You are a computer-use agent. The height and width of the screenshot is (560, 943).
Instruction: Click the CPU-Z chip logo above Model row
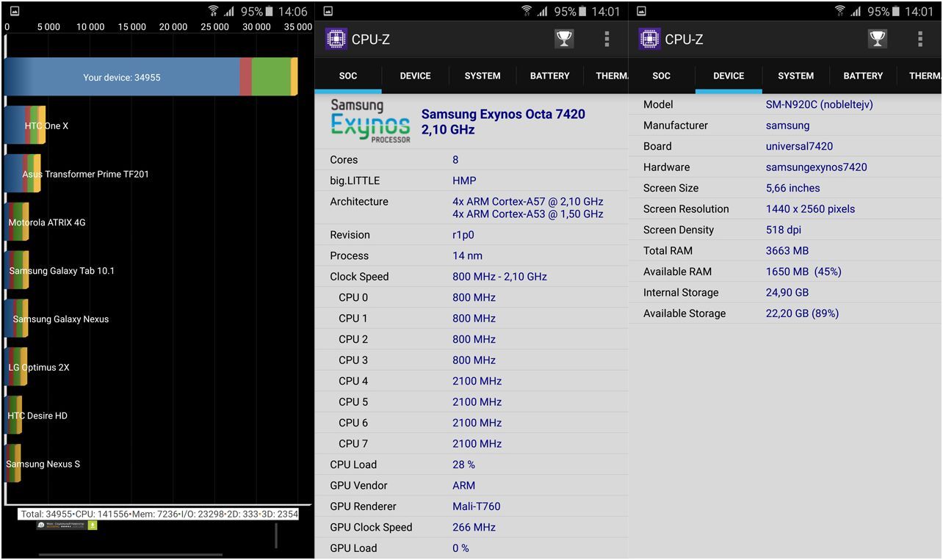(649, 39)
